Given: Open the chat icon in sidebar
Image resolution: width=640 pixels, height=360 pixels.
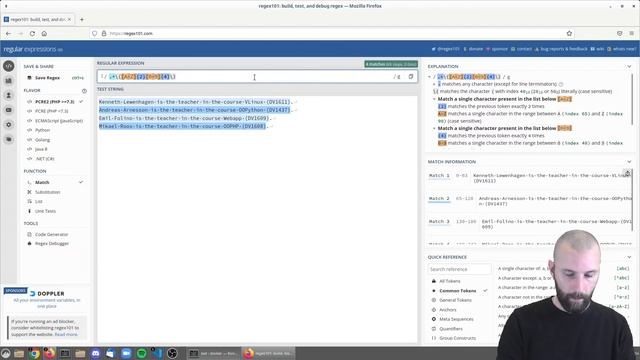Looking at the screenshot, I should click(9, 139).
